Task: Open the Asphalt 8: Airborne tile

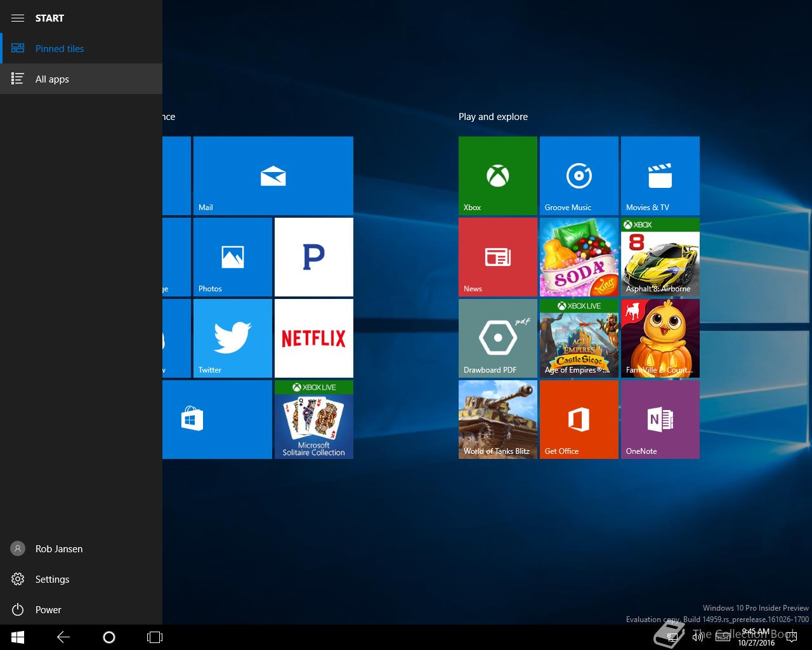Action: (x=660, y=257)
